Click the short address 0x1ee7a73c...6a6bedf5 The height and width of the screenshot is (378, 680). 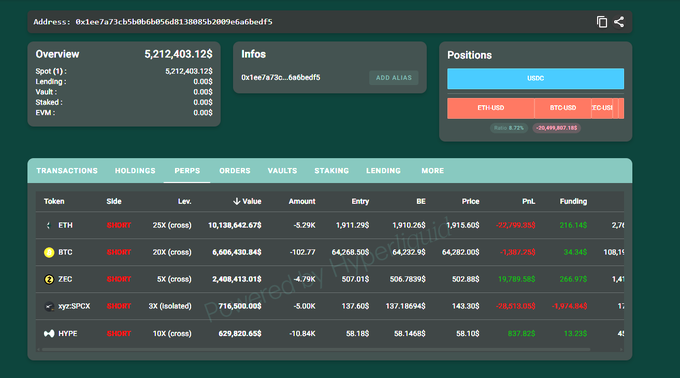click(281, 78)
